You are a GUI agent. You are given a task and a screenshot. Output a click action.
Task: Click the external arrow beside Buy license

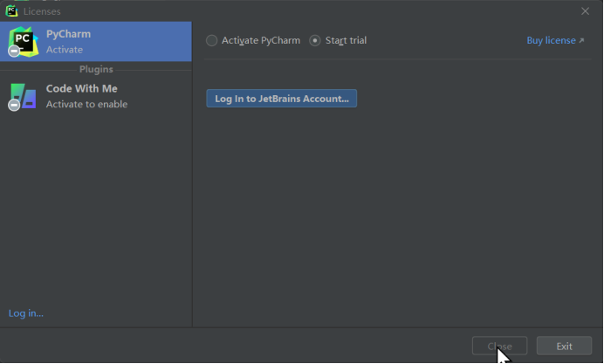point(581,40)
